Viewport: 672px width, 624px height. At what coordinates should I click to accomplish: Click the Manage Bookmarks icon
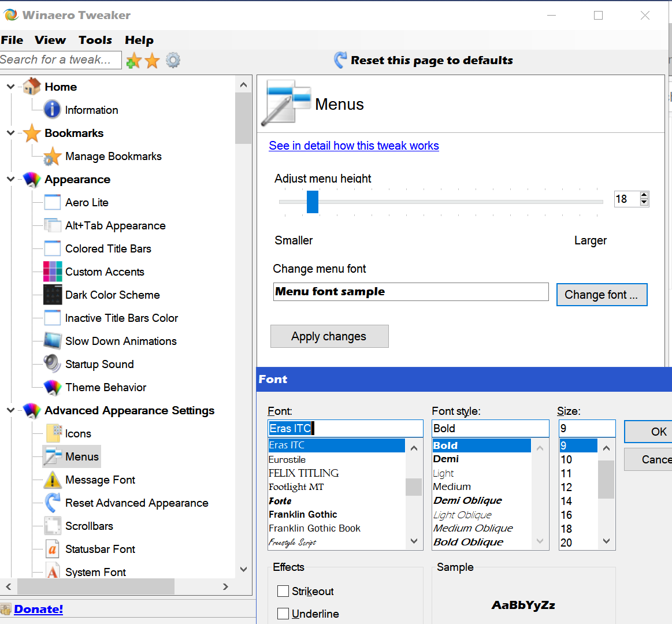pos(52,156)
